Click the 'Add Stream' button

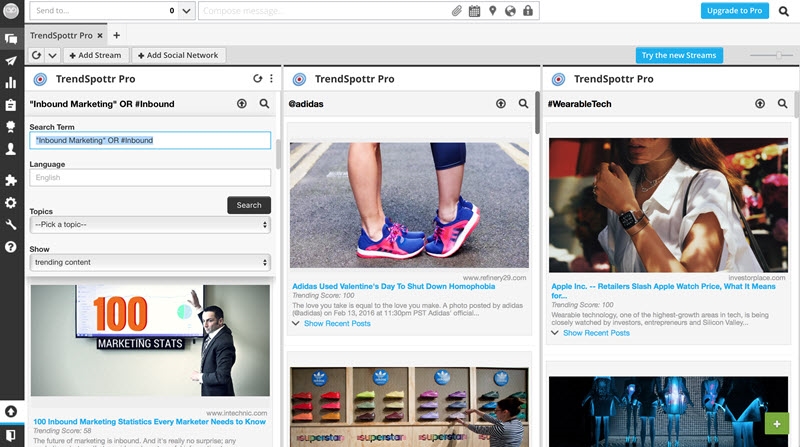pyautogui.click(x=97, y=55)
